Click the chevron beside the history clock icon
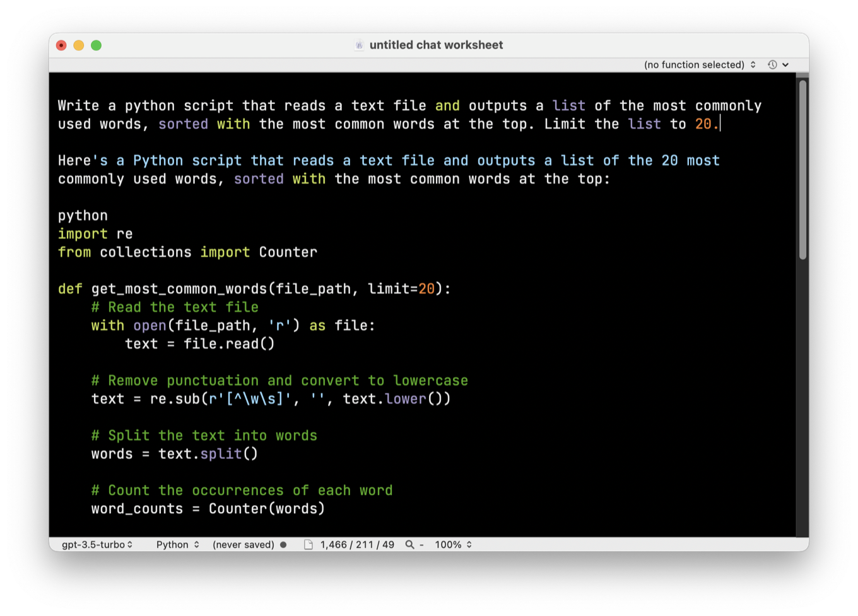 click(x=785, y=64)
